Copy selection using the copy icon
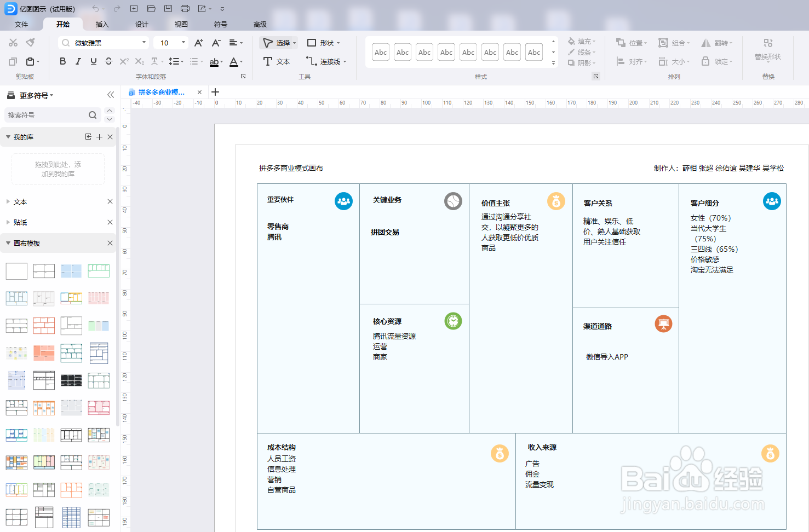Screen dimensions: 809x532 13,61
